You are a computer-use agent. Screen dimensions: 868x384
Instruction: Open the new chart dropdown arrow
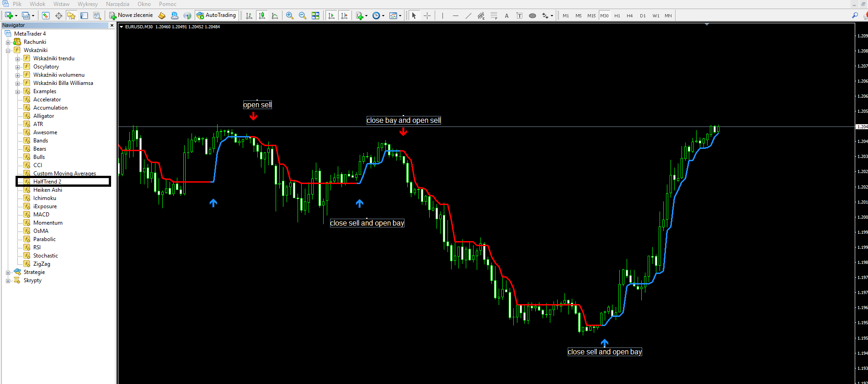point(16,16)
